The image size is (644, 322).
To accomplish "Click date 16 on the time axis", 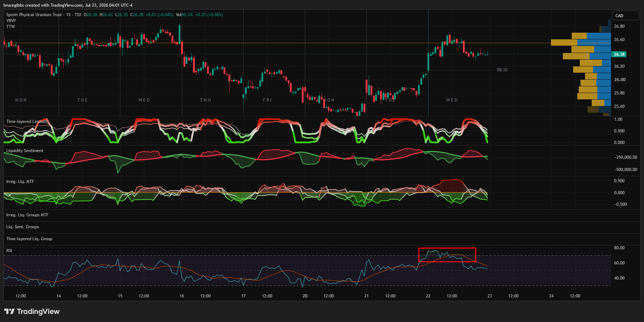I will click(x=182, y=296).
